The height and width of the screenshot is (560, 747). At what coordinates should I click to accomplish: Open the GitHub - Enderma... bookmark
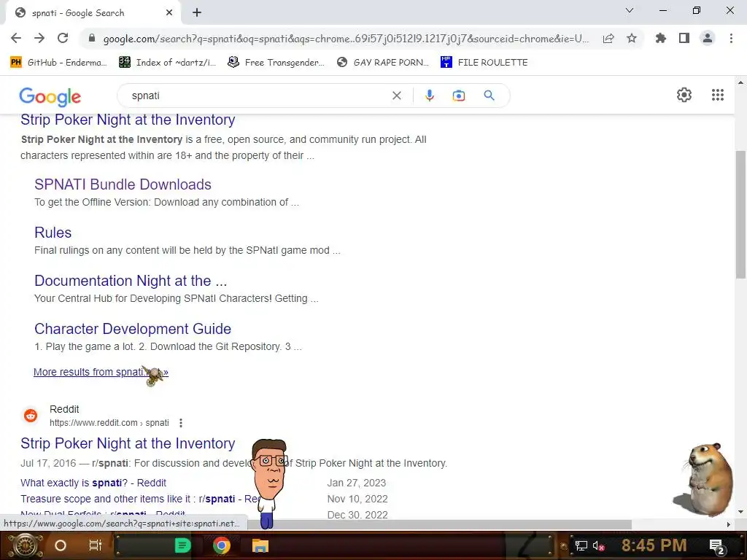click(58, 63)
